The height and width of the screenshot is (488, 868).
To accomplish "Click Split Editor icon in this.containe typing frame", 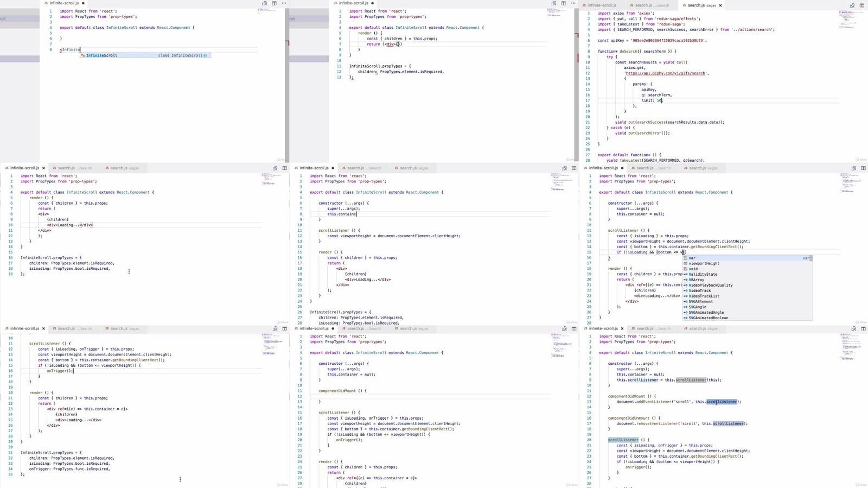I will tap(573, 168).
